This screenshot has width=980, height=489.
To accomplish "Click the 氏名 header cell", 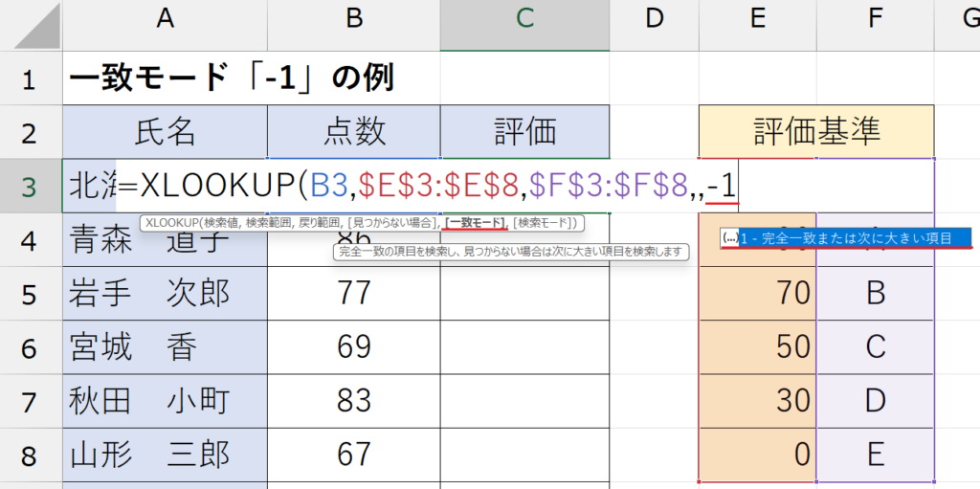I will pyautogui.click(x=165, y=132).
